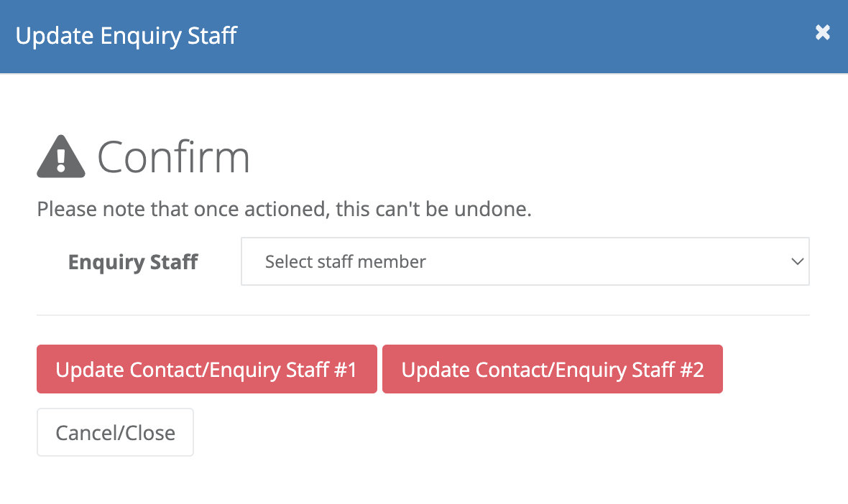848x504 pixels.
Task: Click the Enquiry Staff field label
Action: pos(133,262)
